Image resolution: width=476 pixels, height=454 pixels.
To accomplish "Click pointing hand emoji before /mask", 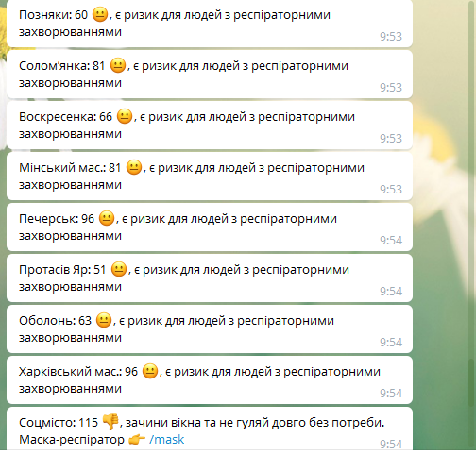I will [x=137, y=440].
